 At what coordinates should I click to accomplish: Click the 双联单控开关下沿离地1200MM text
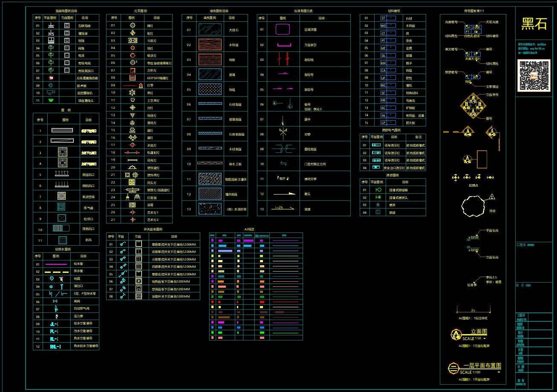tap(174, 252)
